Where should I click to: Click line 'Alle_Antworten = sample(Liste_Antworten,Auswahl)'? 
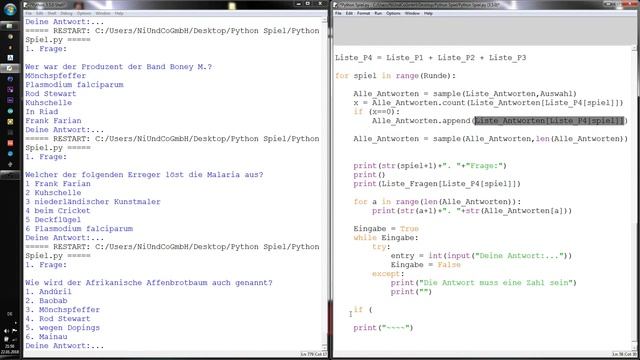(465, 93)
